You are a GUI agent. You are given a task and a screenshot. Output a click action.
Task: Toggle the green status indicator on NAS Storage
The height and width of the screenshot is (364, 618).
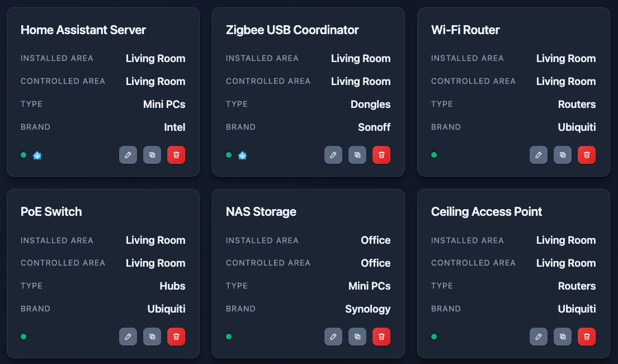click(229, 337)
